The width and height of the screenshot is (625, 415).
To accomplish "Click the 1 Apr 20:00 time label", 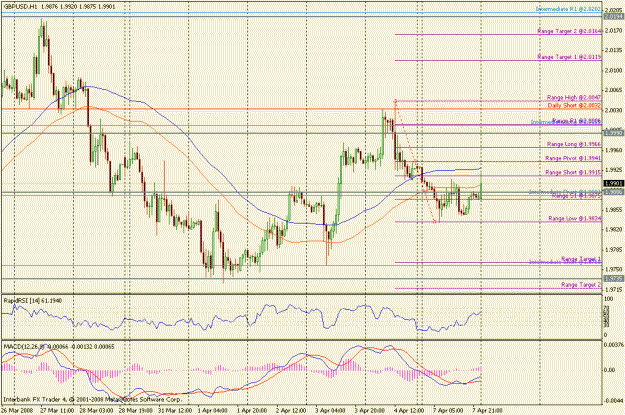I will coord(252,410).
